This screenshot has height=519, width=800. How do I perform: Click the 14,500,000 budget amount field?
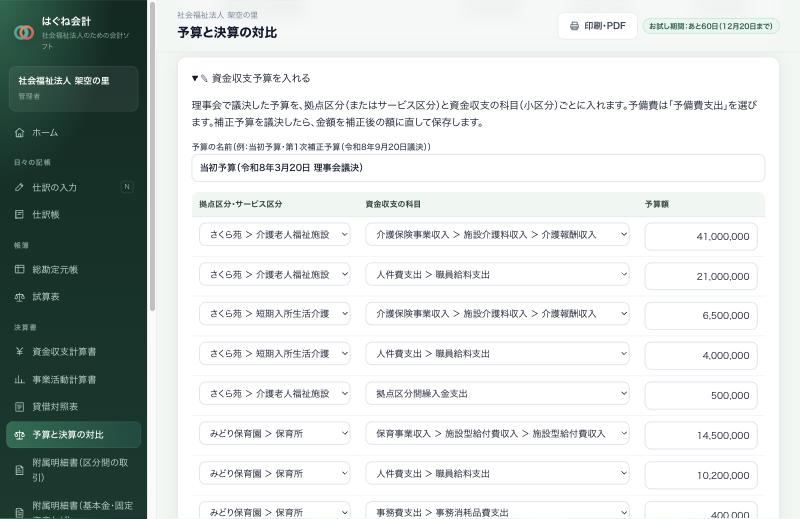[701, 435]
